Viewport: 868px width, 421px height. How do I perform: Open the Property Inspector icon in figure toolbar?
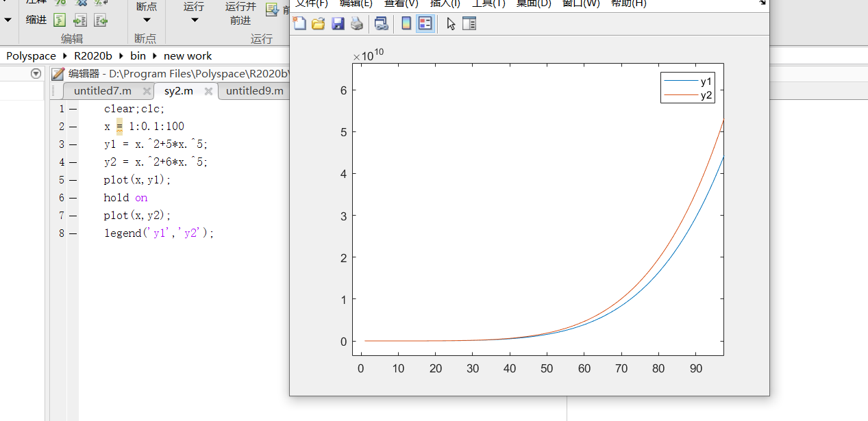click(x=469, y=24)
